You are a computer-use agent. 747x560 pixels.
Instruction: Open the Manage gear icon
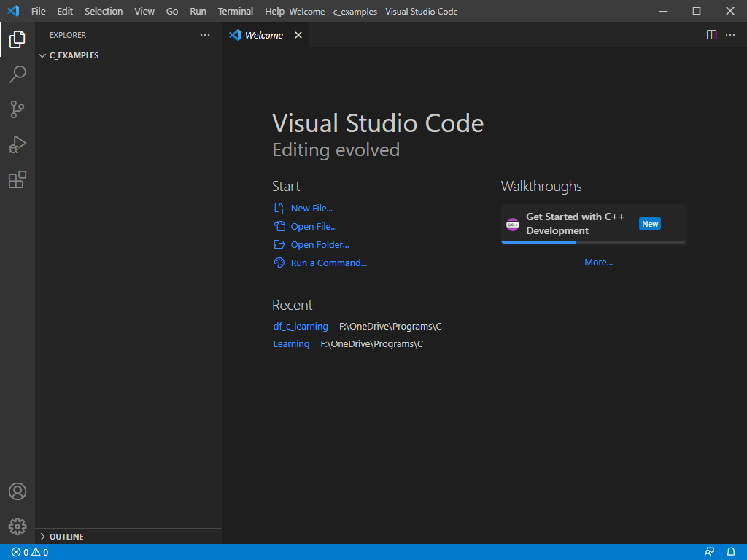(x=18, y=526)
